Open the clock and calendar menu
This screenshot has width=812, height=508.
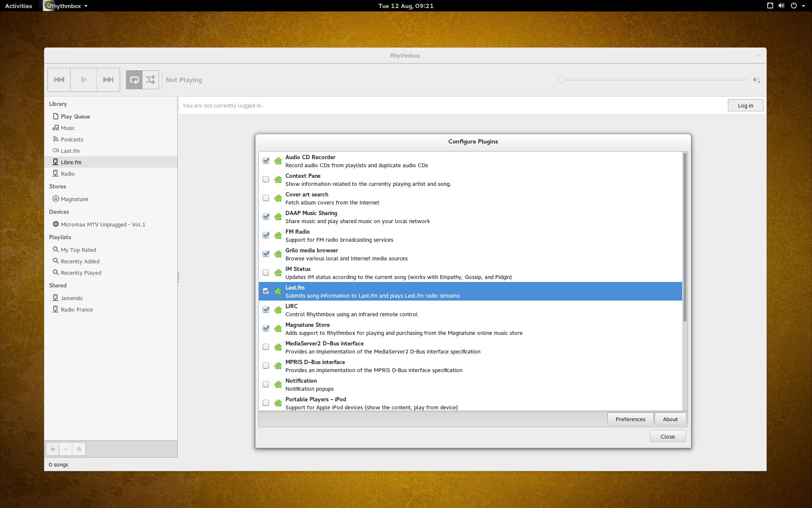point(406,6)
